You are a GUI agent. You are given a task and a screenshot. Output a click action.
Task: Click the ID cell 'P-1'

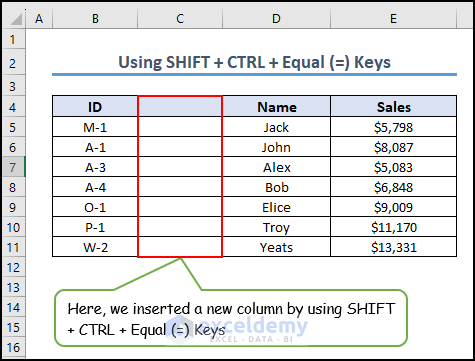(95, 227)
